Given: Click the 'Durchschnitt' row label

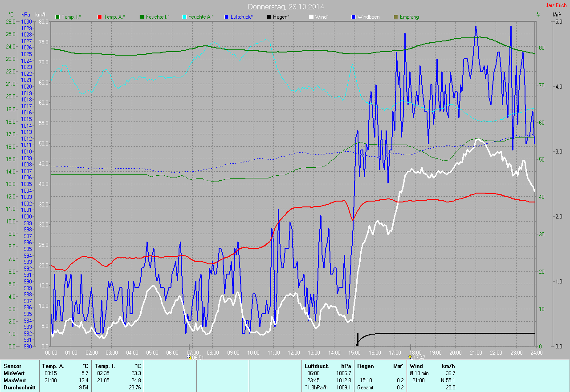Looking at the screenshot, I should click(x=19, y=388).
